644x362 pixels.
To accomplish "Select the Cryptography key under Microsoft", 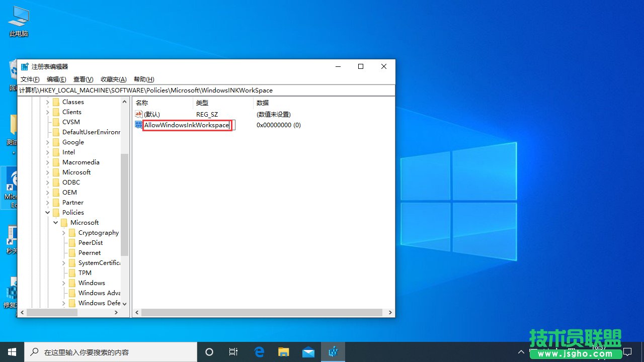I will click(x=99, y=232).
